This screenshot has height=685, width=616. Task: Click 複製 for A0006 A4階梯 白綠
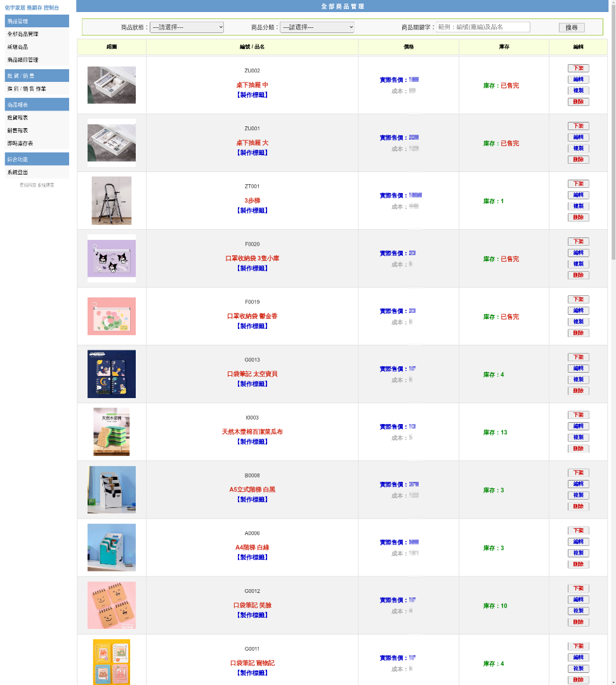point(579,553)
